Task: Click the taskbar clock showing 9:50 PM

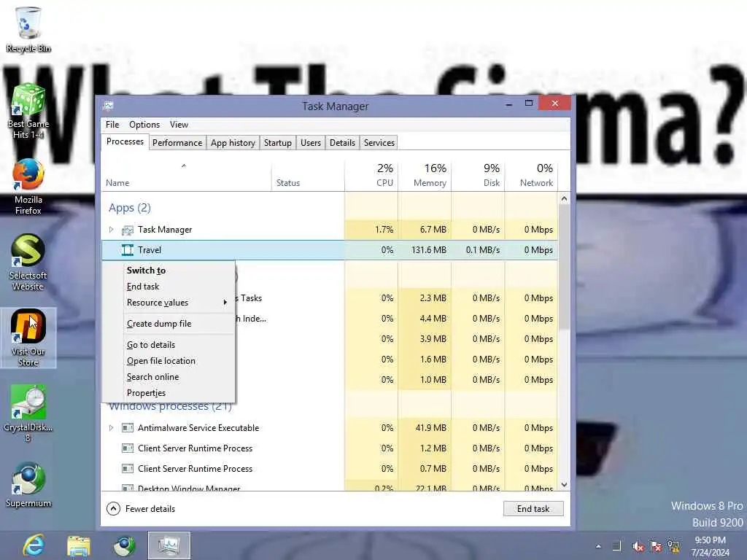Action: click(x=710, y=546)
